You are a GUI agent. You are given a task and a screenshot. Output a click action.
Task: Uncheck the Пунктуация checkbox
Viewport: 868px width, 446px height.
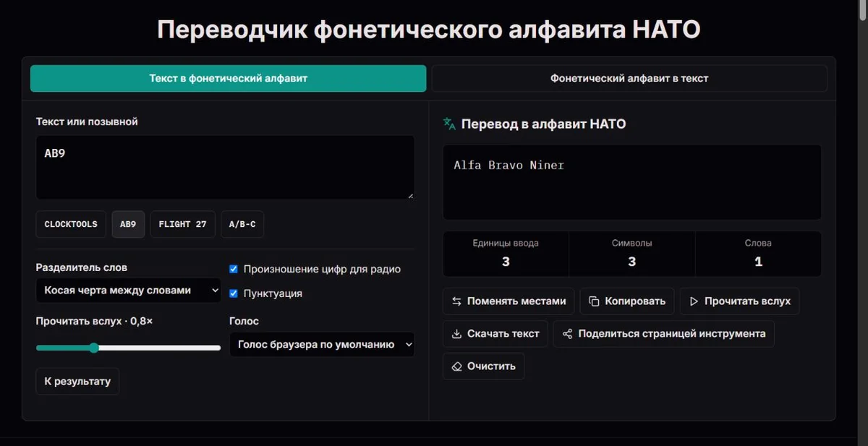pyautogui.click(x=234, y=293)
